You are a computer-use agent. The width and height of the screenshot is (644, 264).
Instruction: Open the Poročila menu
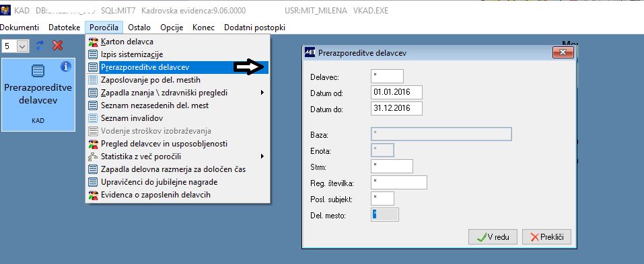click(x=104, y=28)
